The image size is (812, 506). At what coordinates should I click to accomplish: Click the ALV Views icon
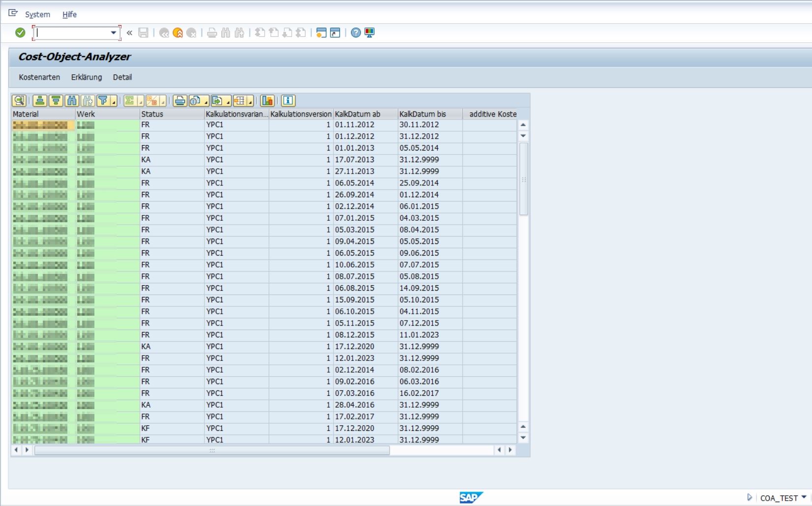[x=195, y=101]
